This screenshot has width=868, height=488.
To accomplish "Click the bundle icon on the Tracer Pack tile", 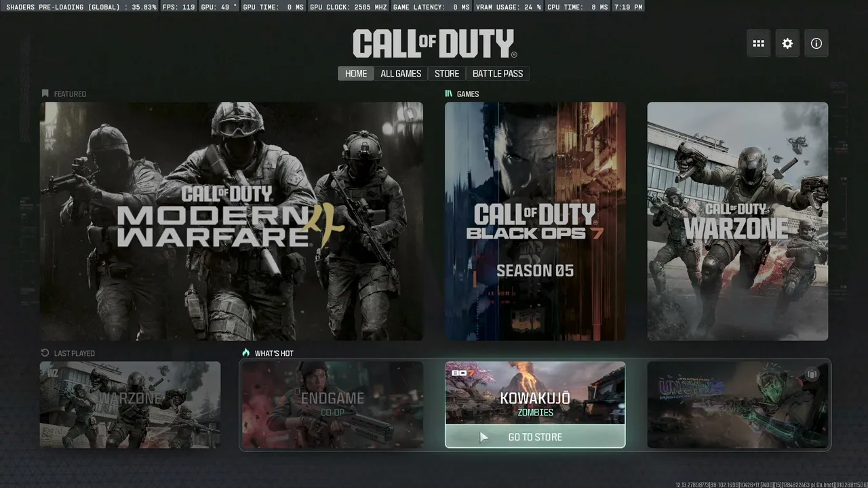I will coord(812,374).
